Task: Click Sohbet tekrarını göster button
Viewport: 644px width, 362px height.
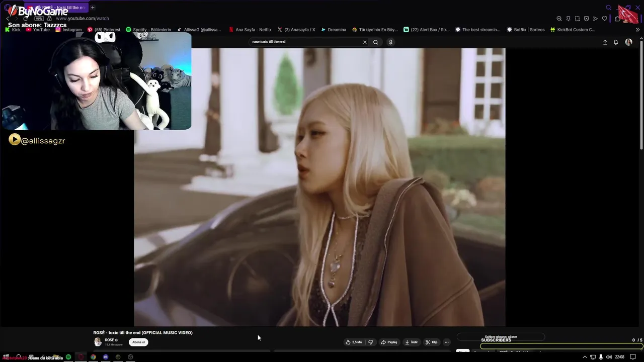Action: (x=501, y=337)
